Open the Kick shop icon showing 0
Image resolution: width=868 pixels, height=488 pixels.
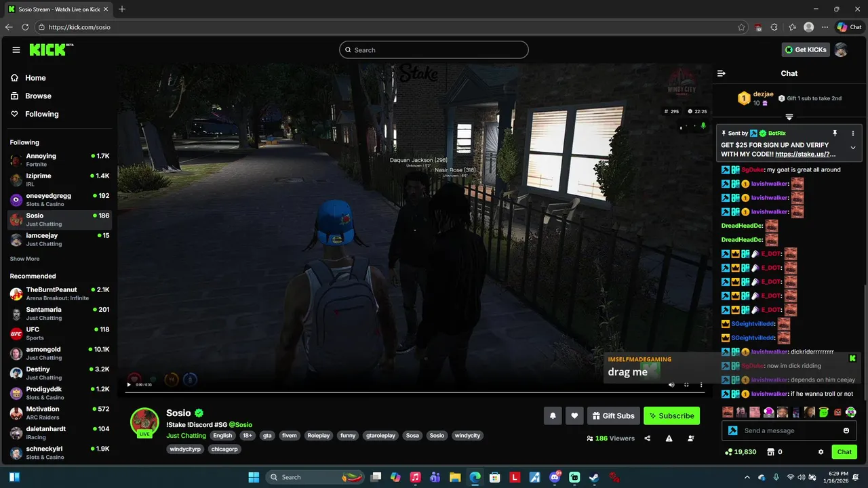pos(774,452)
